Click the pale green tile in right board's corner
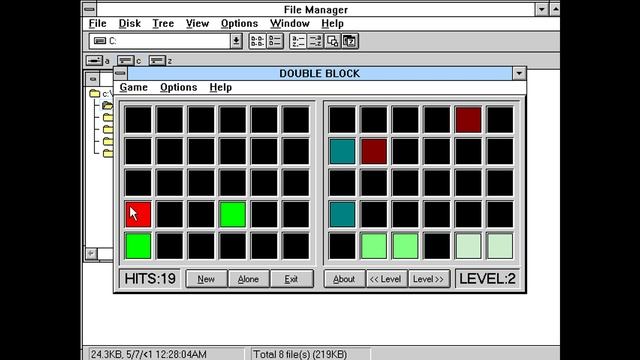 click(x=500, y=246)
